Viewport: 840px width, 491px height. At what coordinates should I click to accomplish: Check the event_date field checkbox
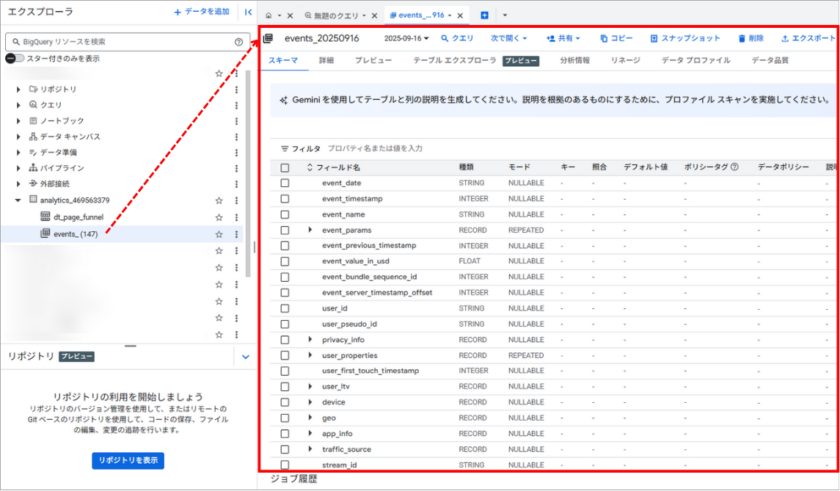click(285, 183)
